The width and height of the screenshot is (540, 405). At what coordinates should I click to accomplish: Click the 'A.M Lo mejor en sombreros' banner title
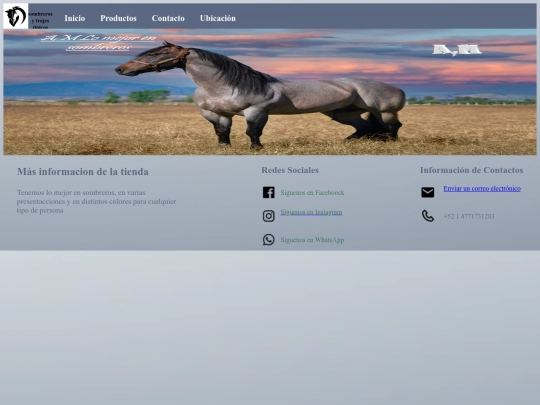click(x=98, y=42)
